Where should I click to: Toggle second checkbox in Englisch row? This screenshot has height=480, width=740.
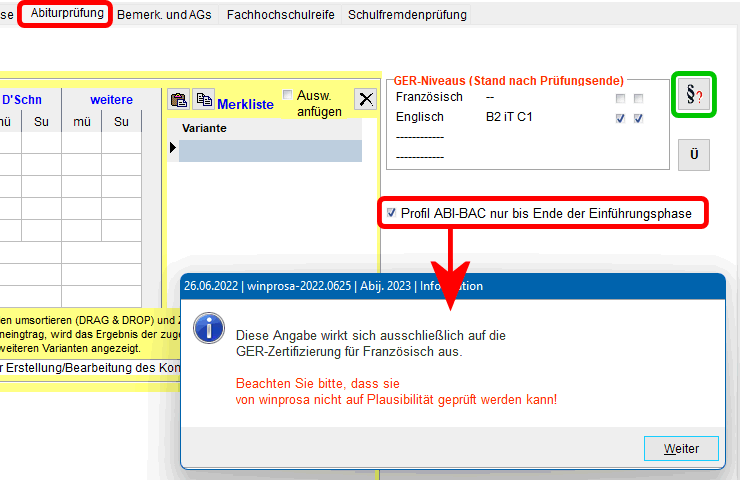(x=638, y=118)
